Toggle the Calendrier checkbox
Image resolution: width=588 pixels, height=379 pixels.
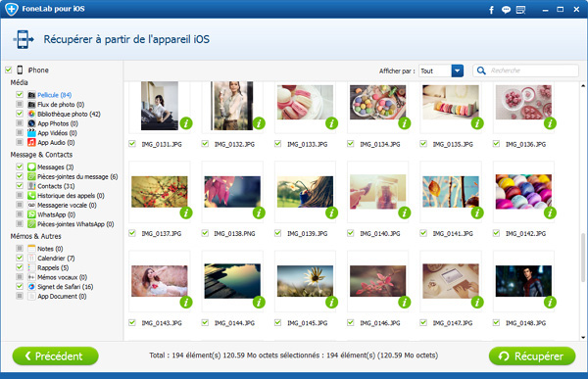click(x=20, y=258)
